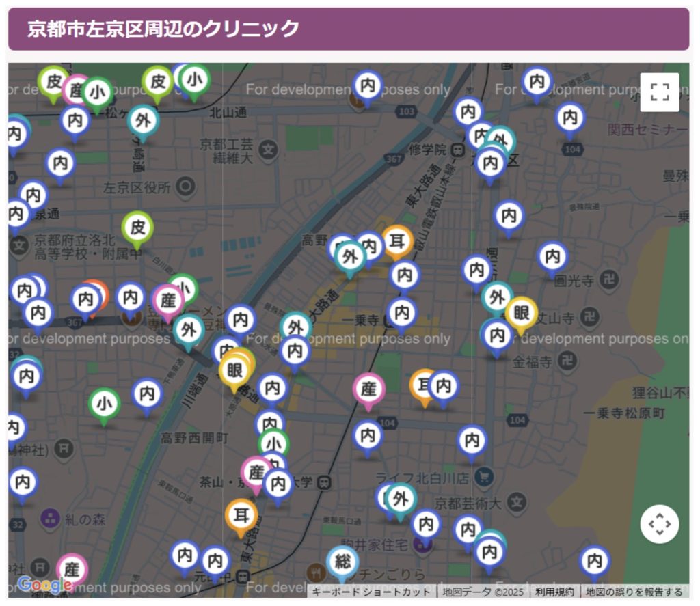Viewport: 700px width, 606px height.
Task: Toggle fullscreen map view
Action: [659, 92]
